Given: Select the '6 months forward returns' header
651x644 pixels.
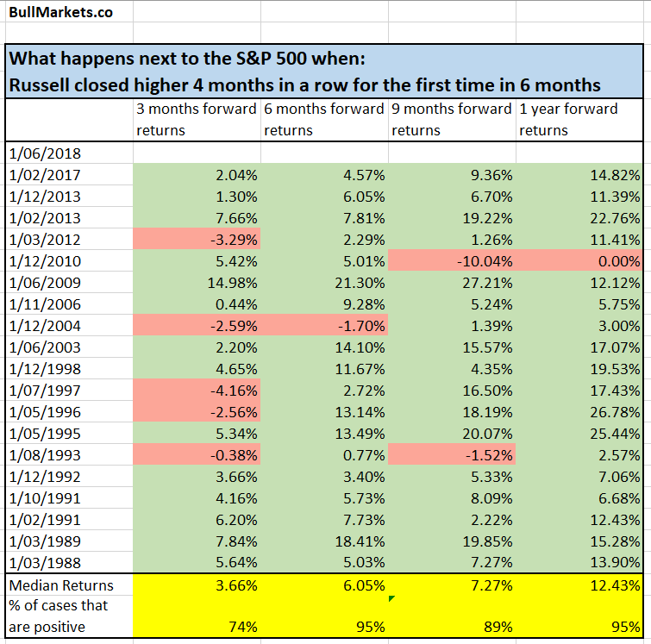Looking at the screenshot, I should click(x=324, y=120).
